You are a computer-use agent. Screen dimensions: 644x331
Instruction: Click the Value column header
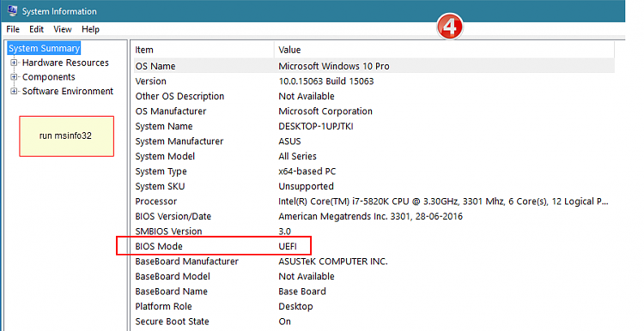[x=445, y=50]
